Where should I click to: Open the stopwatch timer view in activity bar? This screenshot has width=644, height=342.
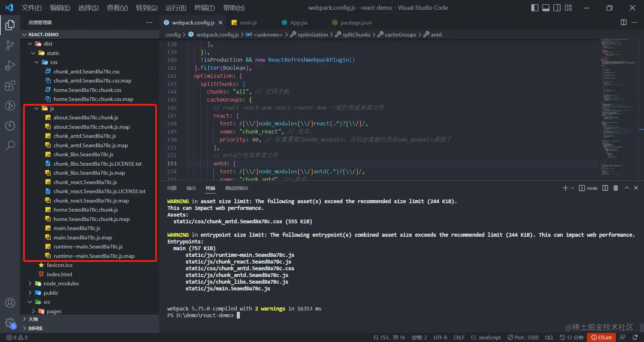tap(10, 126)
